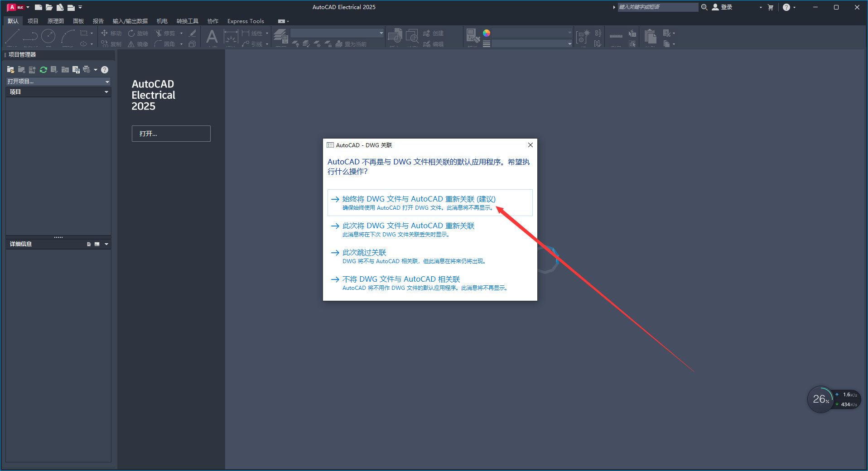Click the large Text 'A' tool in ribbon
Viewport: 868px width, 471px height.
tap(212, 37)
